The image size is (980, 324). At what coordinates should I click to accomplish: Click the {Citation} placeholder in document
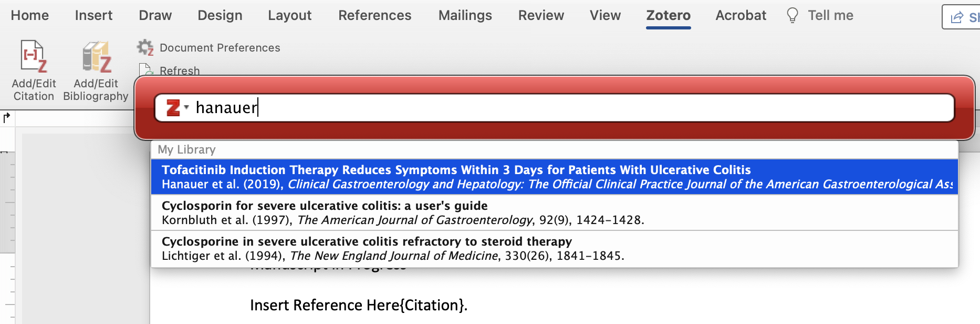(433, 305)
